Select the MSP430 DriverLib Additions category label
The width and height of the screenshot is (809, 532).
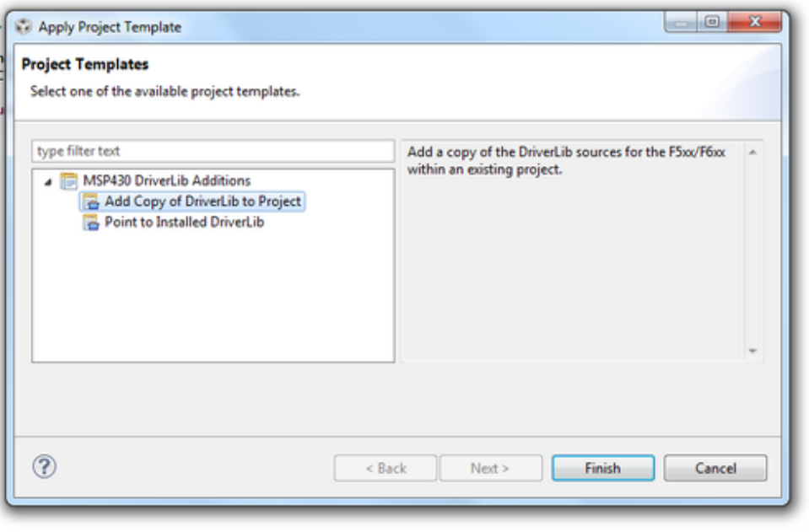(x=166, y=181)
